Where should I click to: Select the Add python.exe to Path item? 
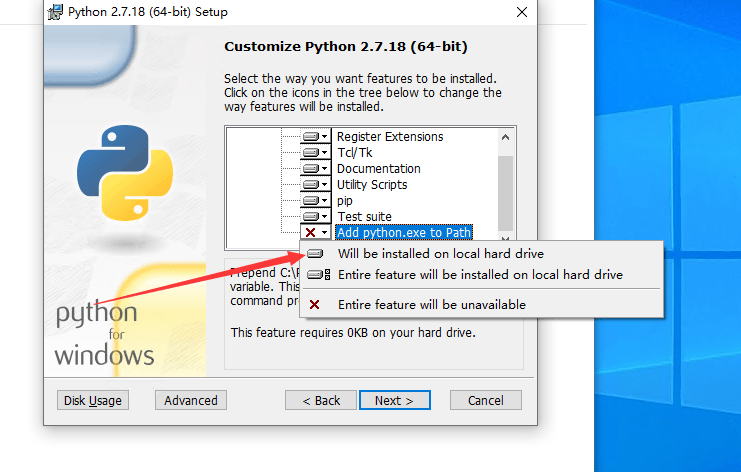coord(404,232)
